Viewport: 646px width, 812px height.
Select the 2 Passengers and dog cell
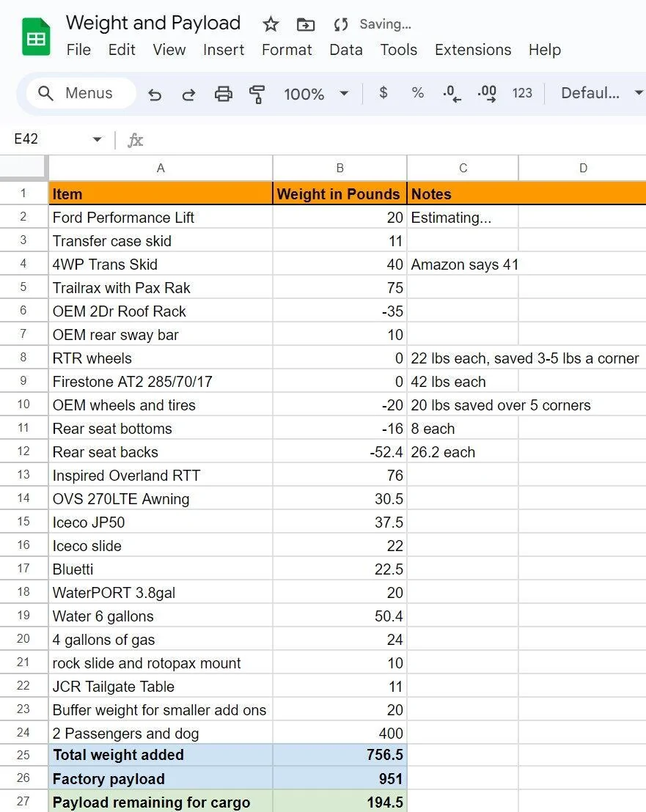pos(161,734)
